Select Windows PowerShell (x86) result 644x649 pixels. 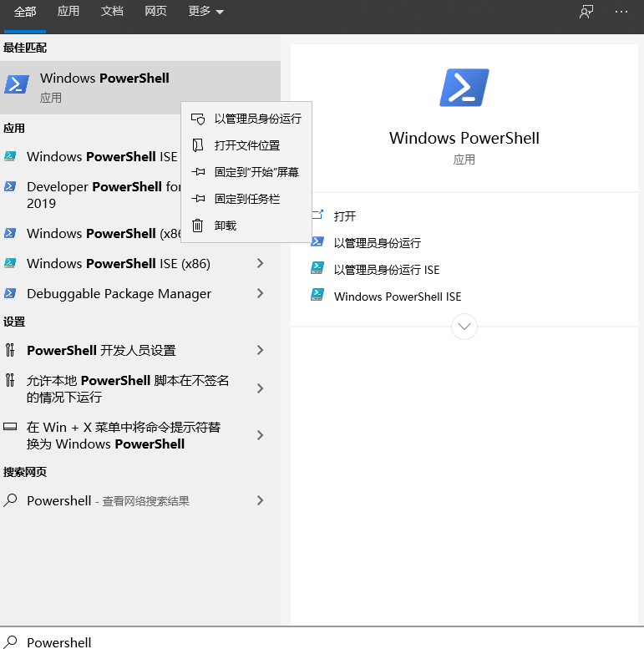point(90,233)
